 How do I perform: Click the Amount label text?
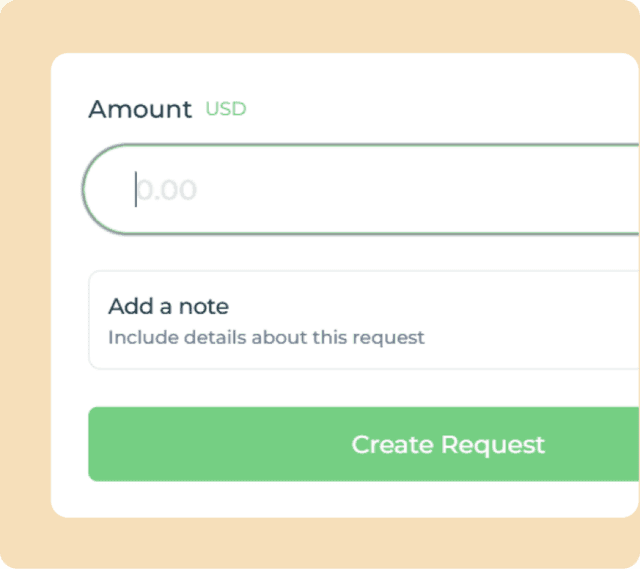tap(140, 109)
